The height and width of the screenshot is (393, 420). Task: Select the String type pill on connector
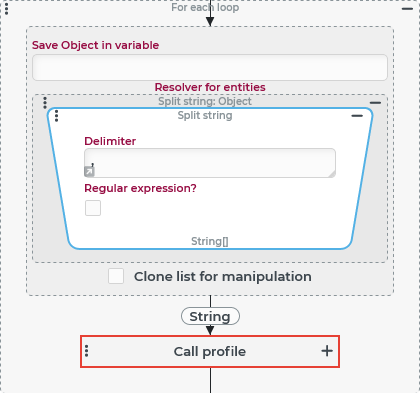click(x=210, y=316)
